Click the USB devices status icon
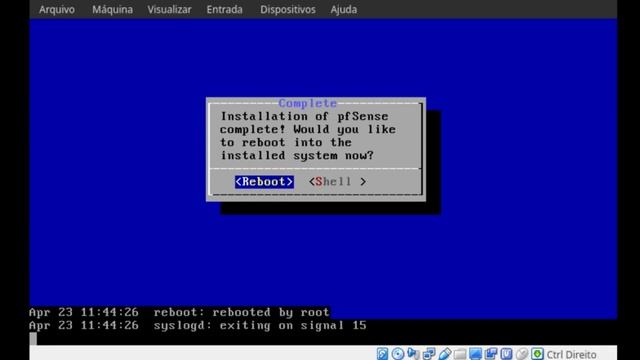This screenshot has width=640, height=360. click(444, 354)
